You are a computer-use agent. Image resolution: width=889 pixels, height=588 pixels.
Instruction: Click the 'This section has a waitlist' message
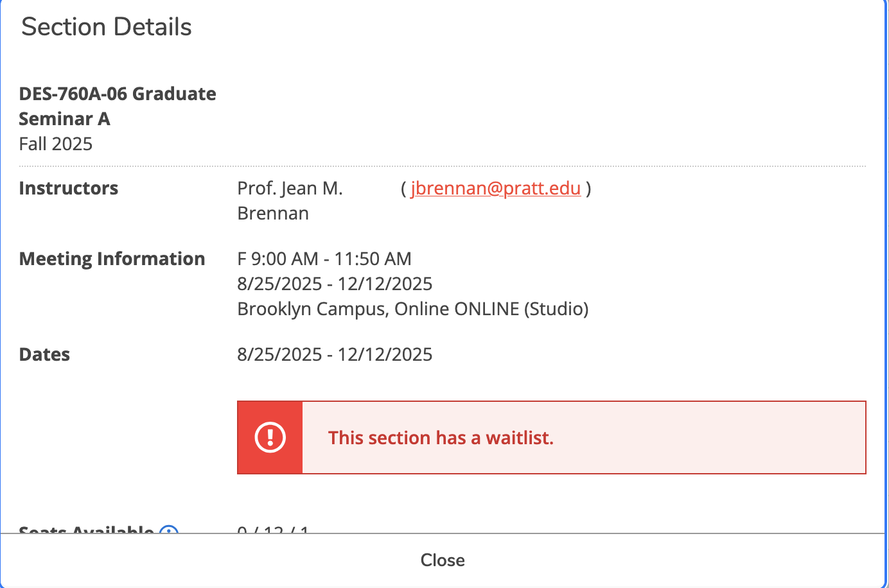pos(441,438)
